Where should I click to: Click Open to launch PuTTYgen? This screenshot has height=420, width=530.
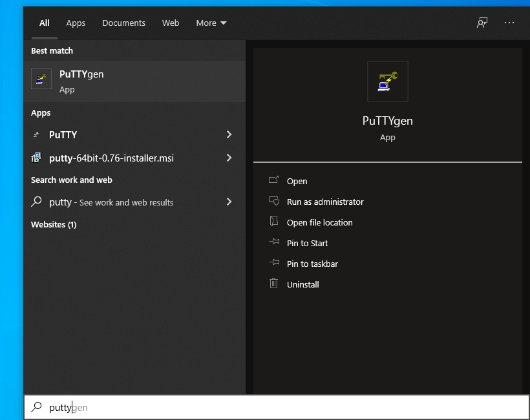click(297, 182)
